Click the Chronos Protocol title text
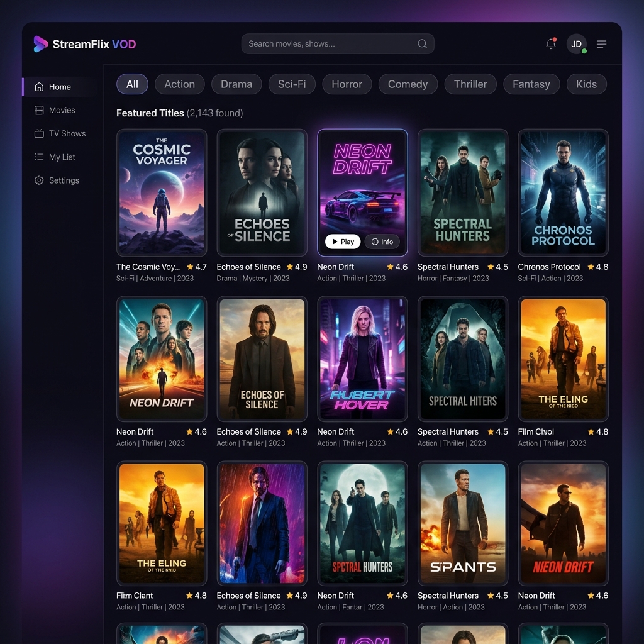Viewport: 644px width, 644px height. point(549,267)
